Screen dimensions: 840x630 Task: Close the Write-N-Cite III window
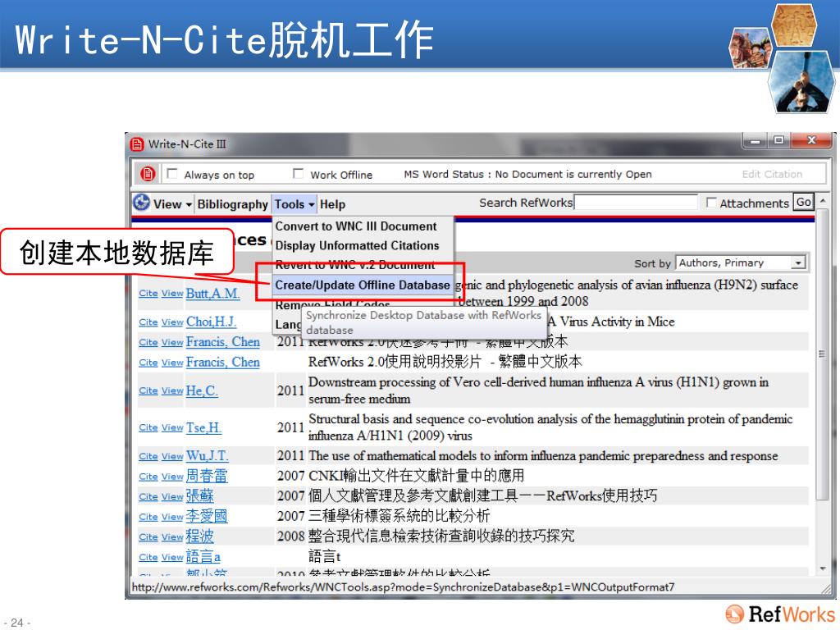(x=812, y=140)
